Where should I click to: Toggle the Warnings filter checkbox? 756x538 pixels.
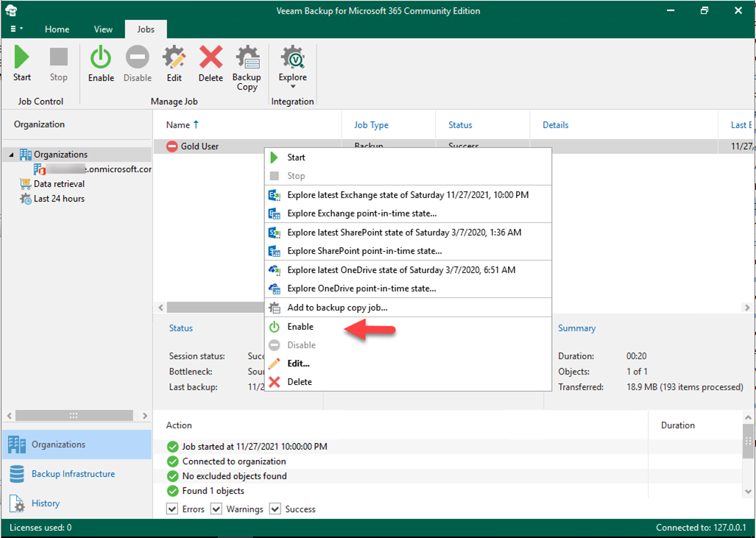216,509
